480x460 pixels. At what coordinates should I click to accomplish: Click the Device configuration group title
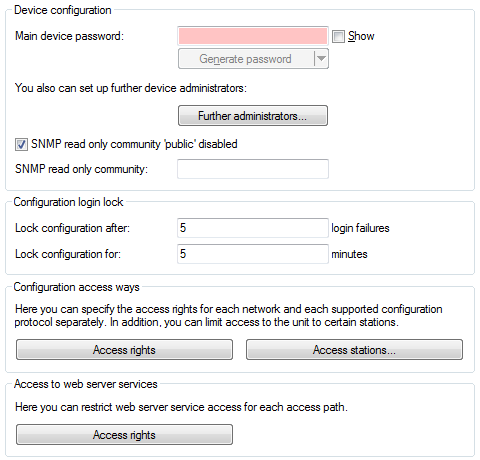point(63,10)
